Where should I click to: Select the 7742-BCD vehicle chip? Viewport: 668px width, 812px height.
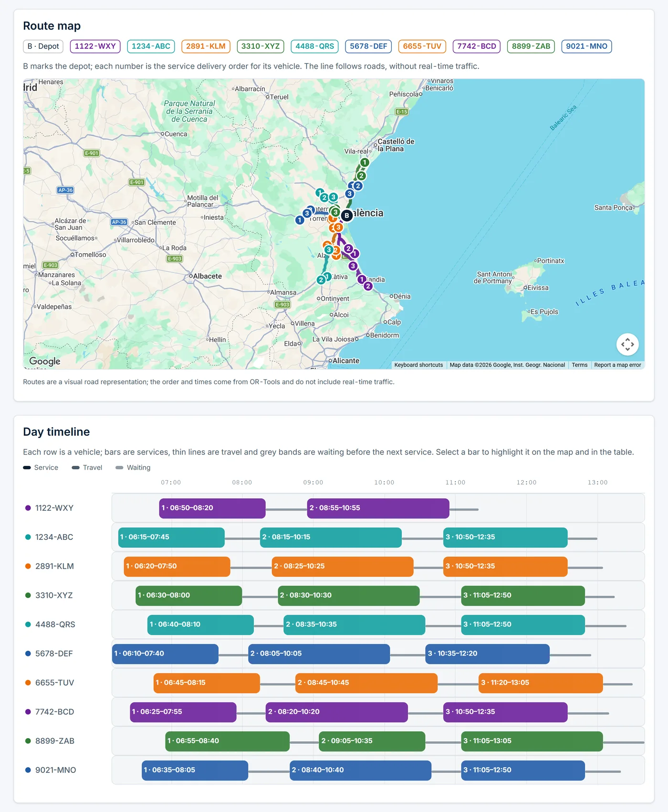coord(477,46)
